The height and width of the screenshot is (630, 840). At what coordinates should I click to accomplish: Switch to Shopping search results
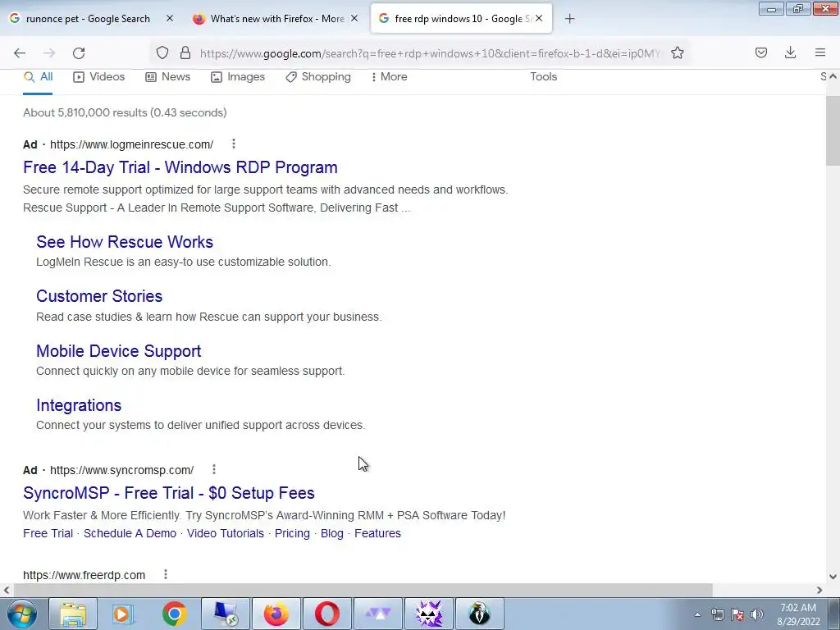pos(318,76)
